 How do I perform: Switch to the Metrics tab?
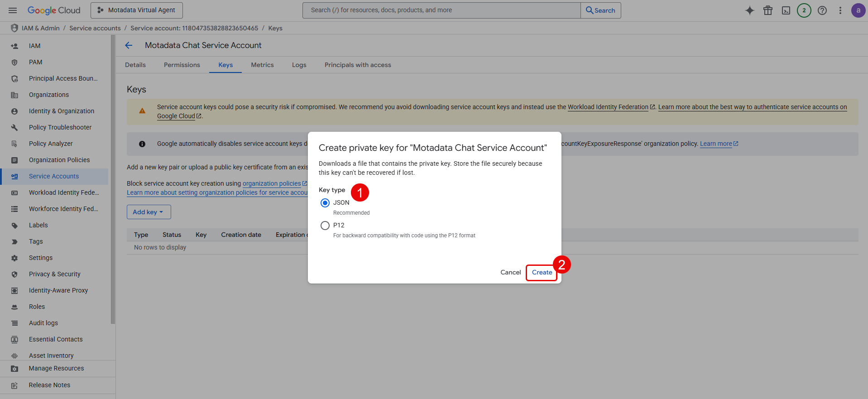[x=262, y=65]
